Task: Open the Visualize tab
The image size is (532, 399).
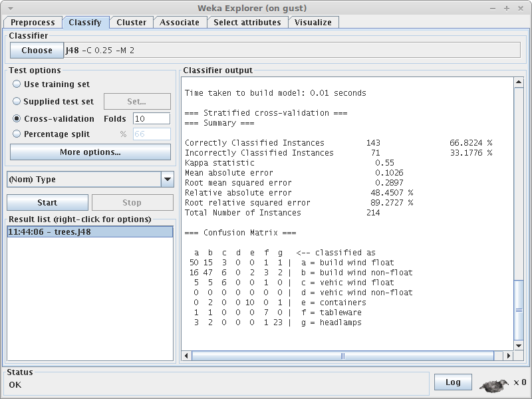Action: pos(313,23)
